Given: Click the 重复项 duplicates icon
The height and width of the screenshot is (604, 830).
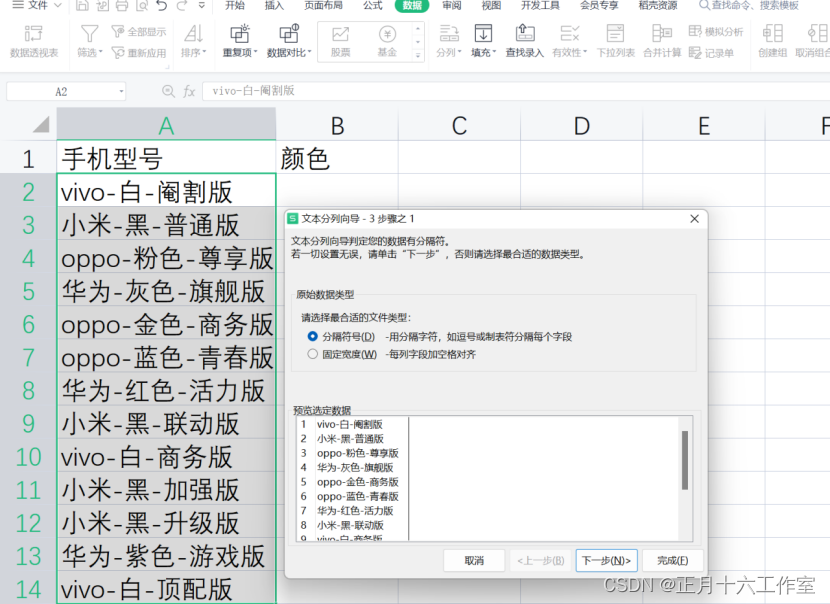Looking at the screenshot, I should pyautogui.click(x=239, y=34).
